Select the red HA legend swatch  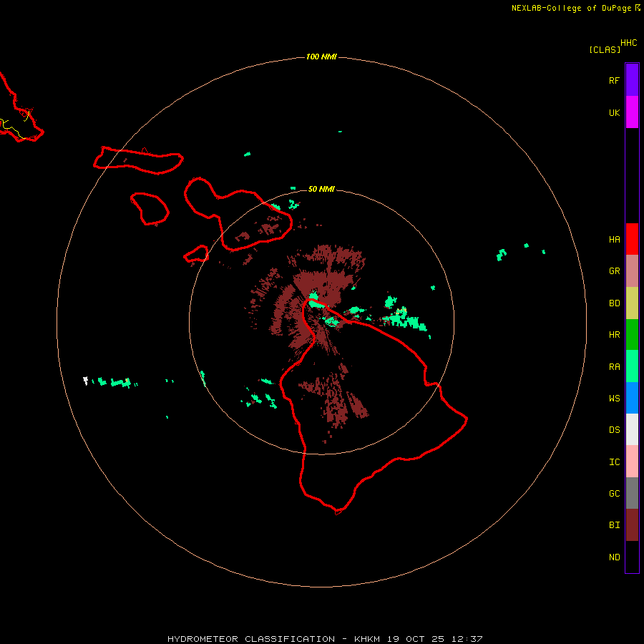(632, 239)
